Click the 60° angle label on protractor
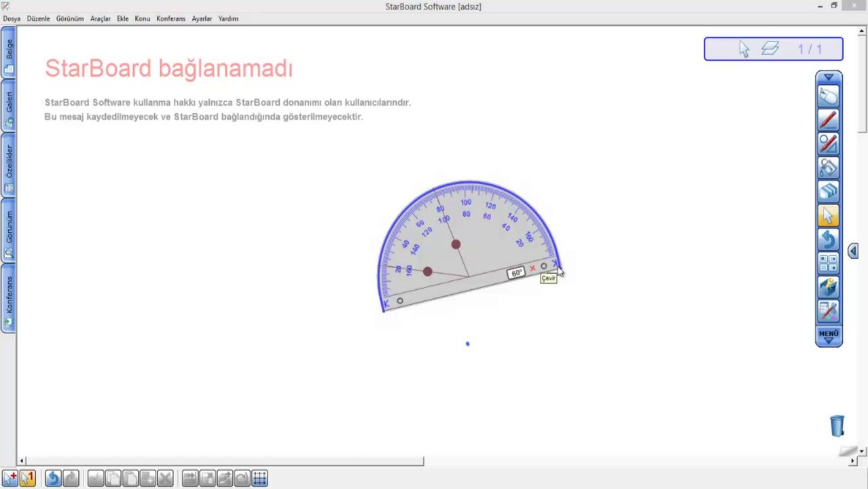The height and width of the screenshot is (489, 868). click(516, 273)
